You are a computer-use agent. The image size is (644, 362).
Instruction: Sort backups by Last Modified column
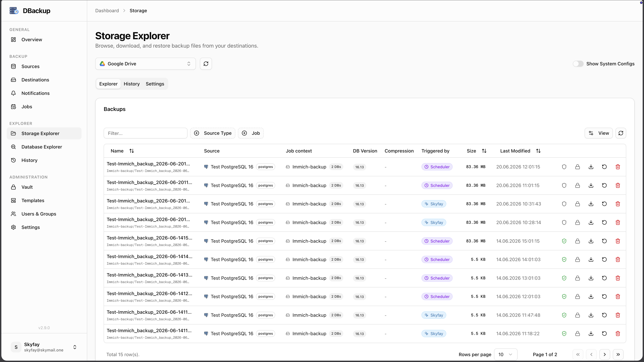click(x=521, y=151)
